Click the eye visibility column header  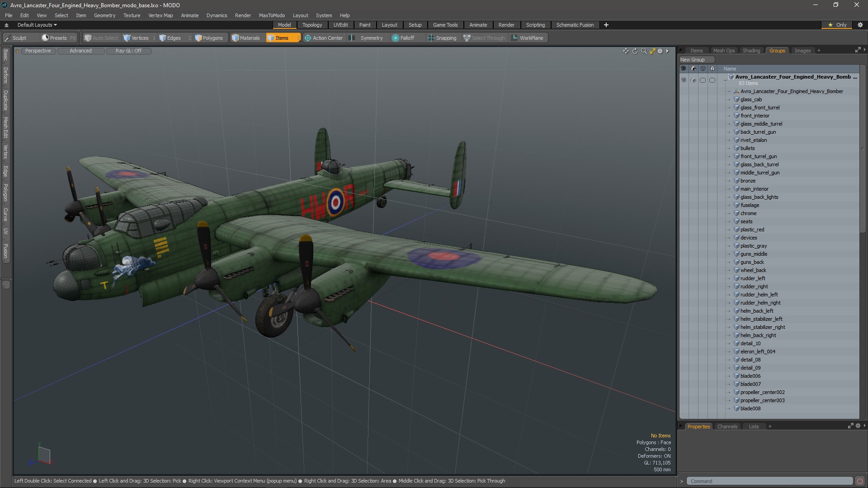point(684,69)
